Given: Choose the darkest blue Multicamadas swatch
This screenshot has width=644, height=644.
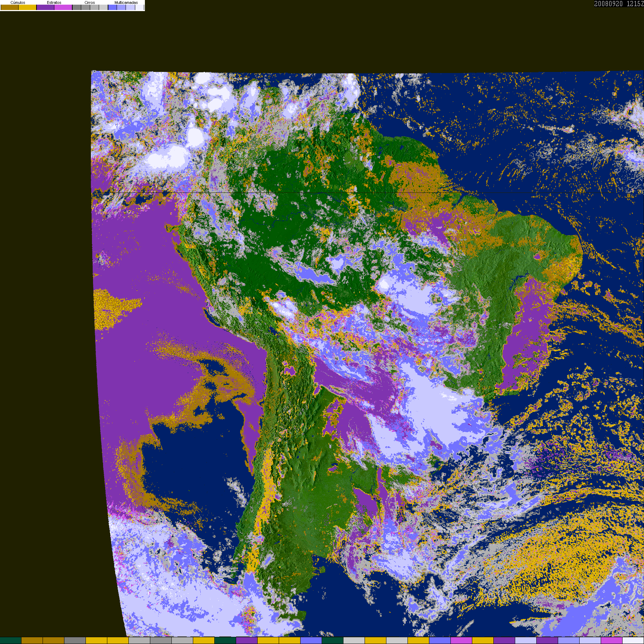Looking at the screenshot, I should [x=112, y=7].
